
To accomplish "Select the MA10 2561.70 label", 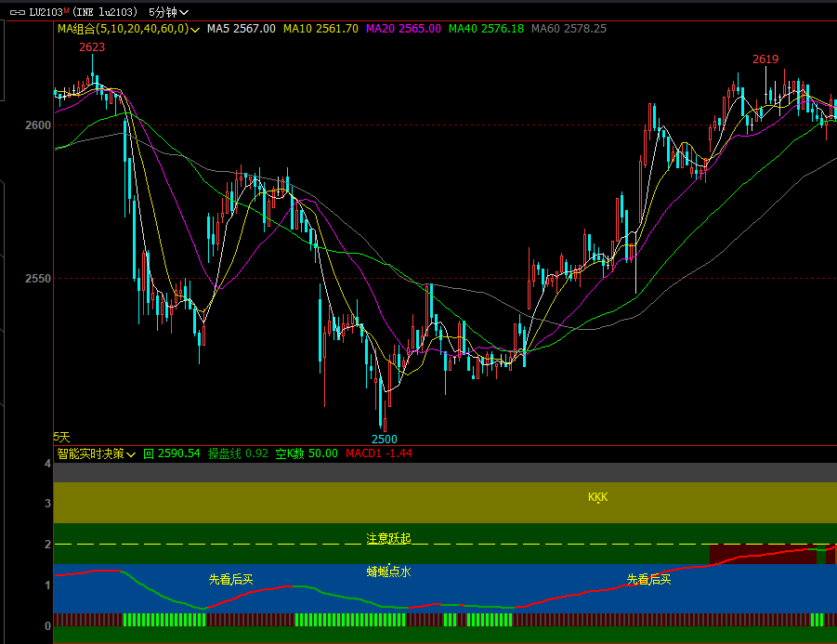I will tap(320, 29).
